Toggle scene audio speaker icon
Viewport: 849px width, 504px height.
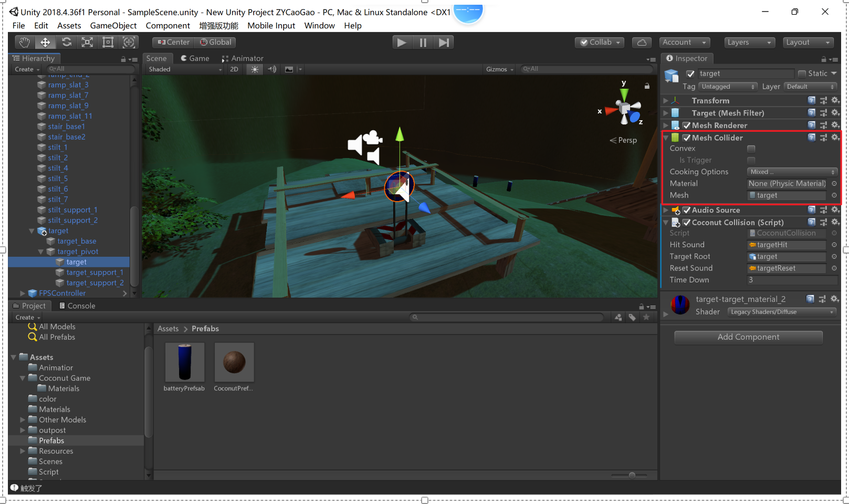click(x=272, y=69)
